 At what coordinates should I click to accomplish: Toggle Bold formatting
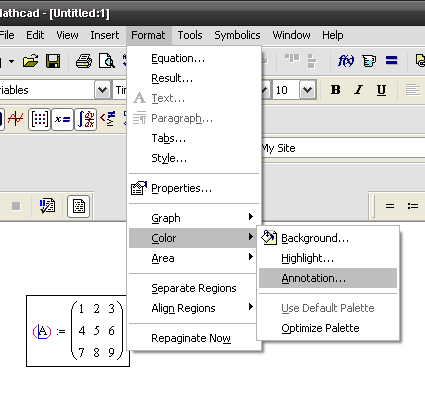point(335,90)
